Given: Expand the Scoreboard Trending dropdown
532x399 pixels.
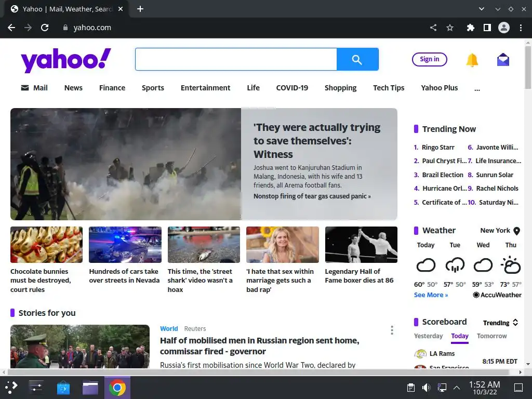Looking at the screenshot, I should pos(500,323).
